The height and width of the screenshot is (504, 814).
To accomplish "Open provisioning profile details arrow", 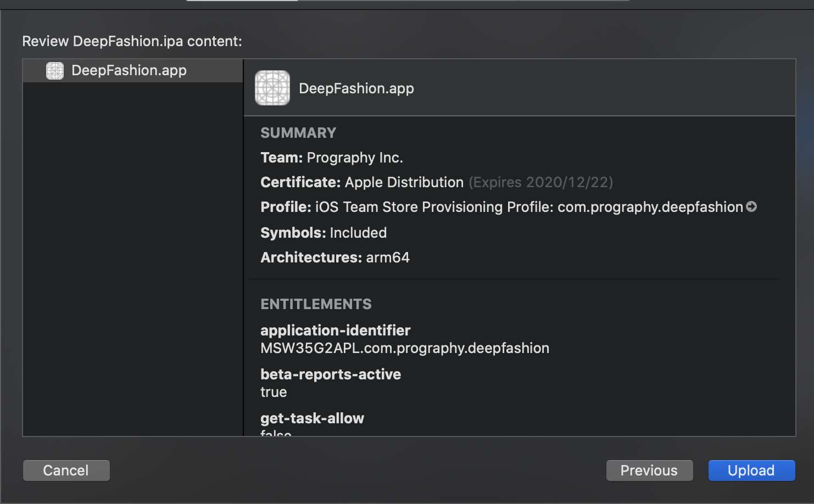I will tap(751, 206).
